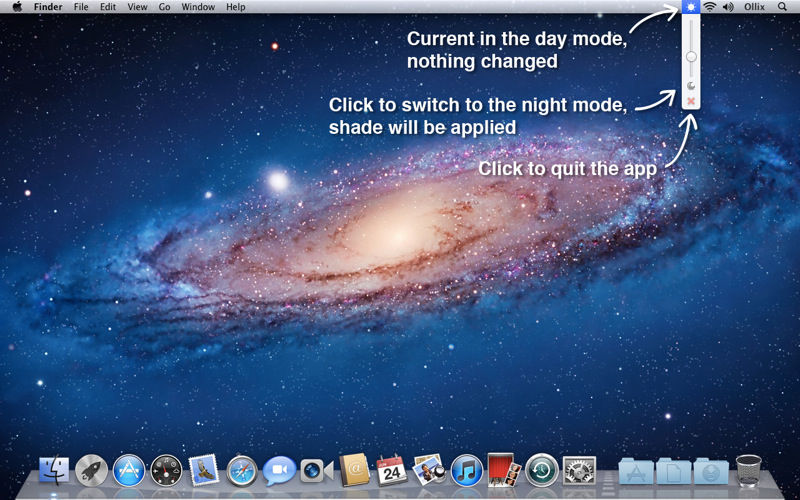Open Spotlight search magnifier
The height and width of the screenshot is (500, 800).
tap(782, 7)
